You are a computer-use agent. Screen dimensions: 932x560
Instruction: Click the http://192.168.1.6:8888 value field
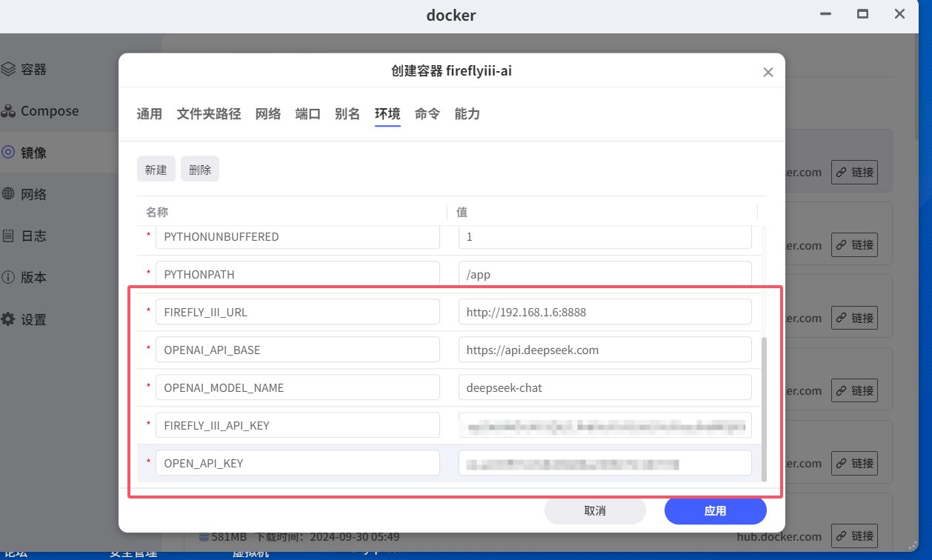[x=605, y=312]
